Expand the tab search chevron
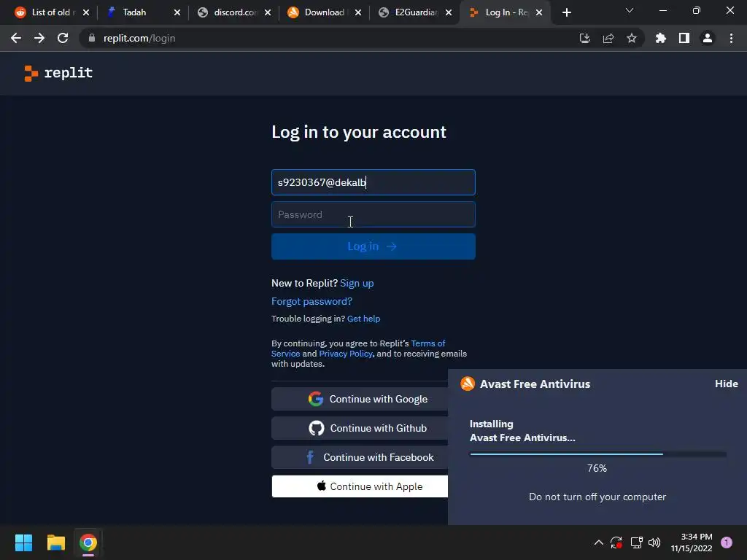This screenshot has width=747, height=560. (630, 10)
